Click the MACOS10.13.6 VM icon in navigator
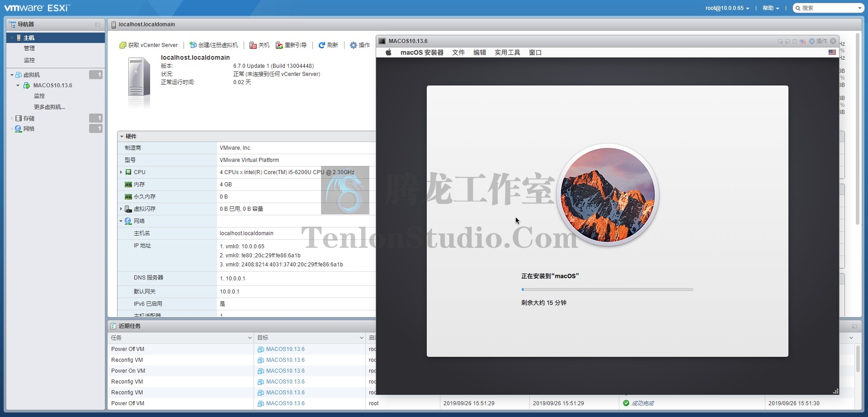Image resolution: width=868 pixels, height=417 pixels. click(x=27, y=85)
